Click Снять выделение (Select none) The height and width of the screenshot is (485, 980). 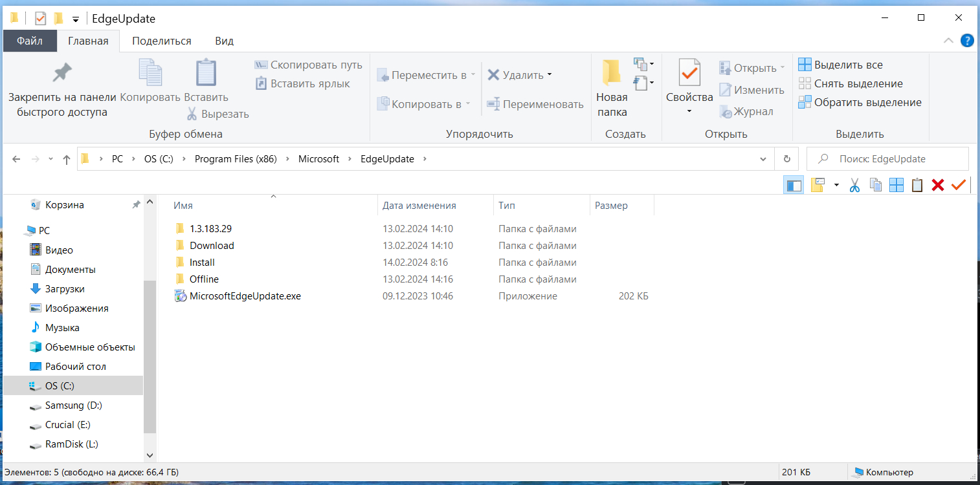point(851,83)
